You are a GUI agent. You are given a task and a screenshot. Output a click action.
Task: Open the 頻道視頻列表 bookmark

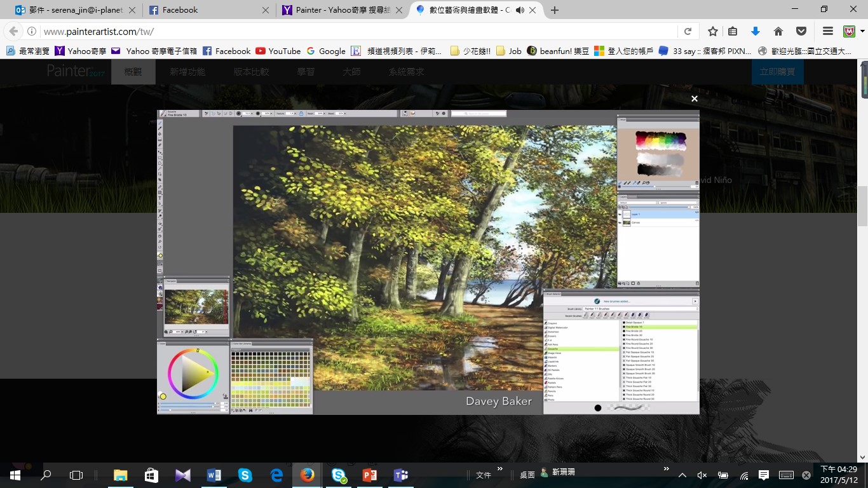pos(397,51)
